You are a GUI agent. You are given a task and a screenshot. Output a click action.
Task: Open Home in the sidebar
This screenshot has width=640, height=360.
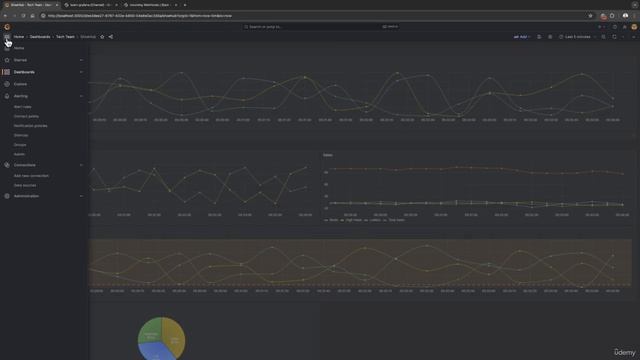19,48
